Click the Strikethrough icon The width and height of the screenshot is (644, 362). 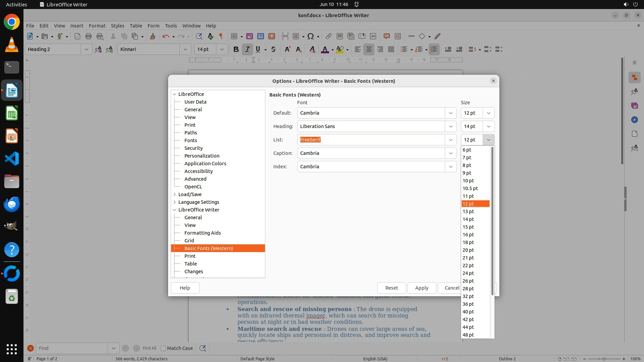[x=273, y=49]
